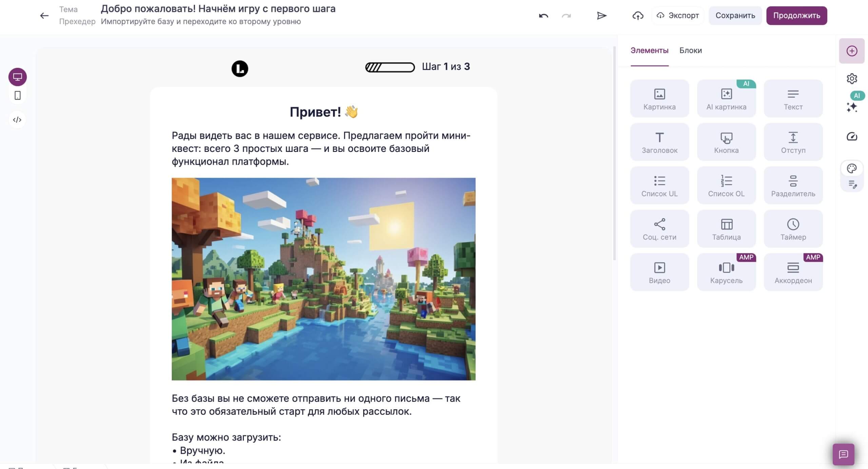Open the add elements plus panel
This screenshot has width=868, height=469.
click(x=852, y=51)
